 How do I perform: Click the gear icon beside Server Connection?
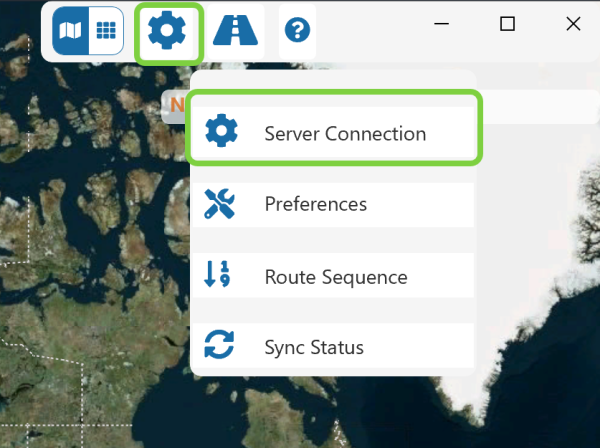221,130
